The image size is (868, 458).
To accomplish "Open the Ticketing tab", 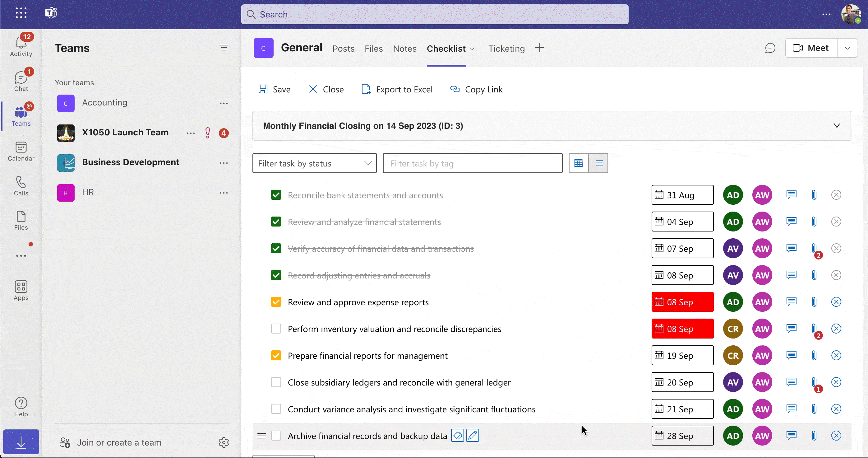I will point(506,49).
